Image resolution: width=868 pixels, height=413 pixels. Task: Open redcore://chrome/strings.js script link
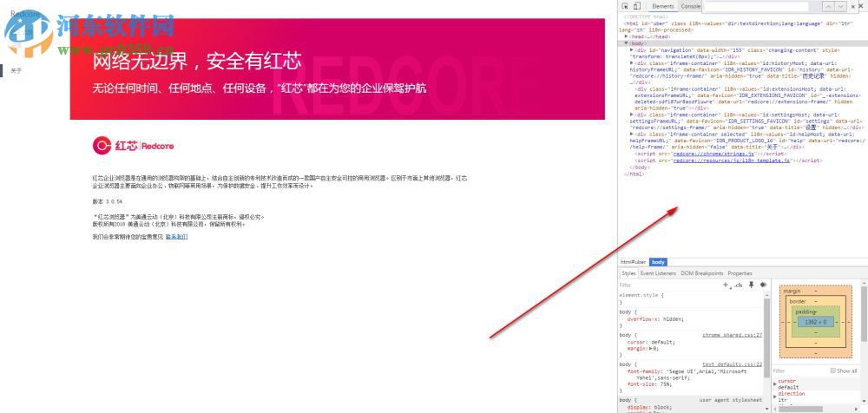[x=713, y=154]
